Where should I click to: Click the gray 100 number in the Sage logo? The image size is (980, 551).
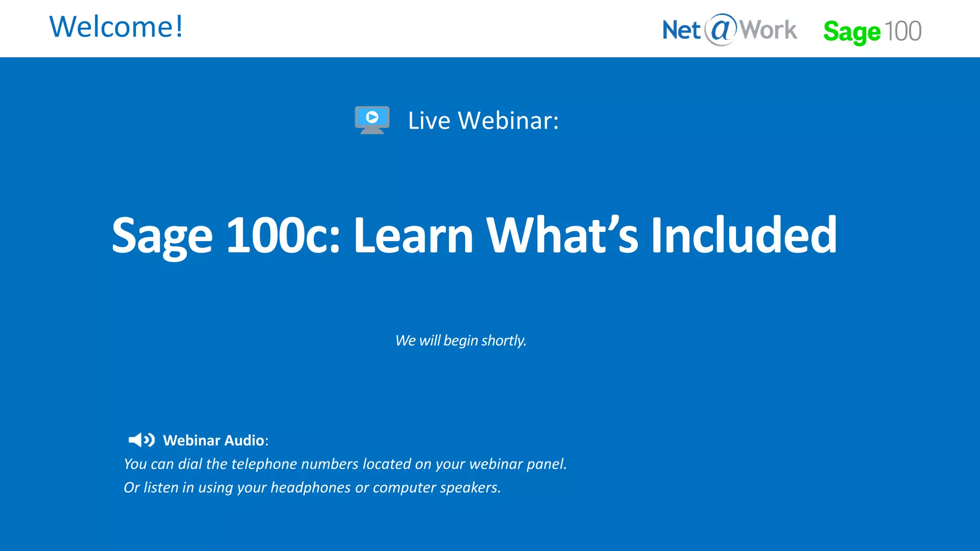pos(902,32)
